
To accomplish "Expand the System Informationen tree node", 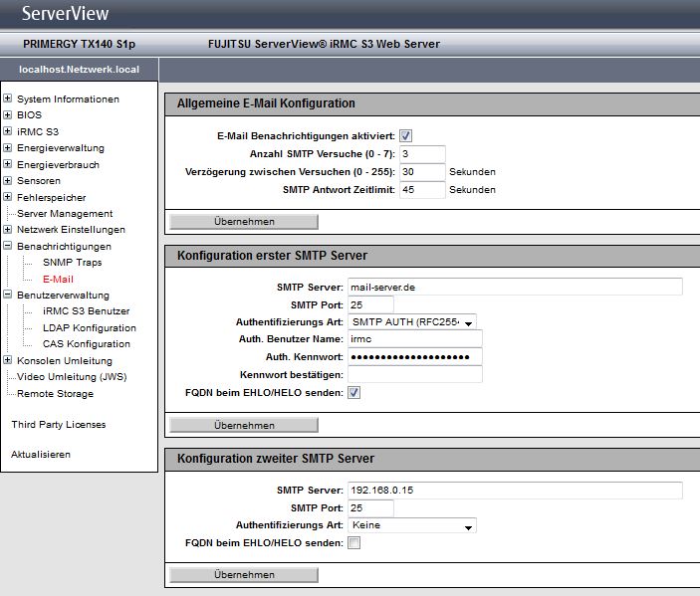I will [x=8, y=99].
